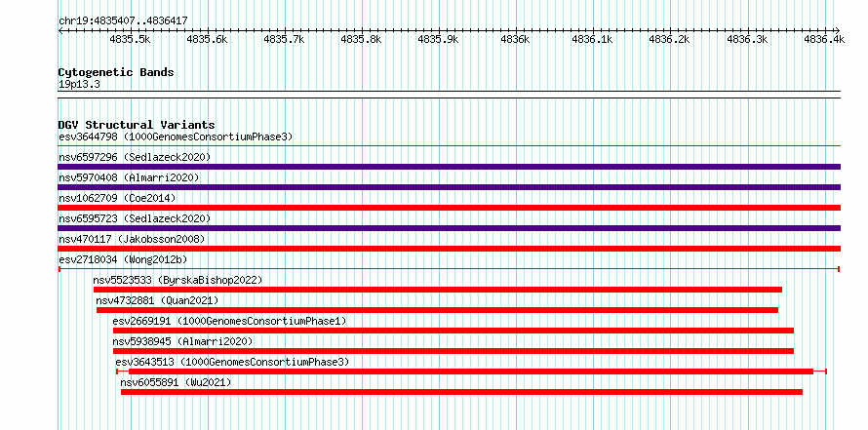Click the purple nsv6595723 variant bar
The image size is (868, 430).
(450, 228)
